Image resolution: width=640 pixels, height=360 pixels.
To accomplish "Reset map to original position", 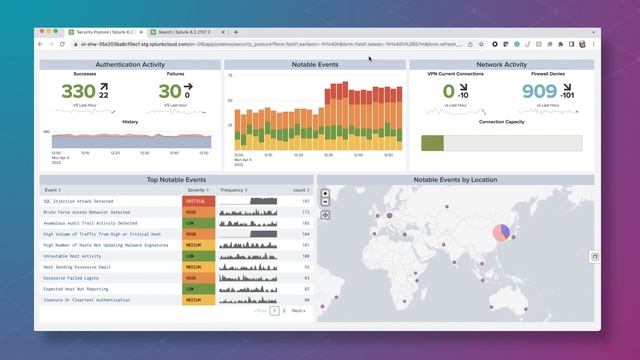I will click(325, 215).
